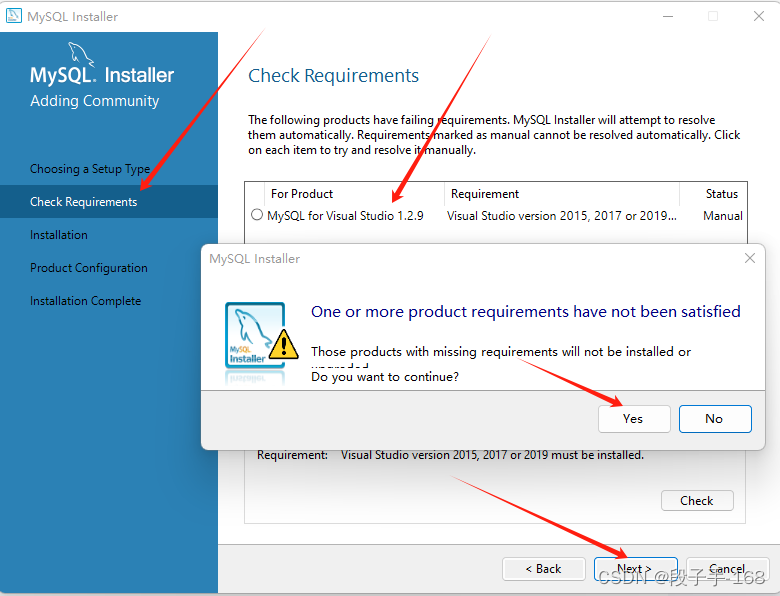Click the Check button
780x596 pixels.
click(x=696, y=500)
